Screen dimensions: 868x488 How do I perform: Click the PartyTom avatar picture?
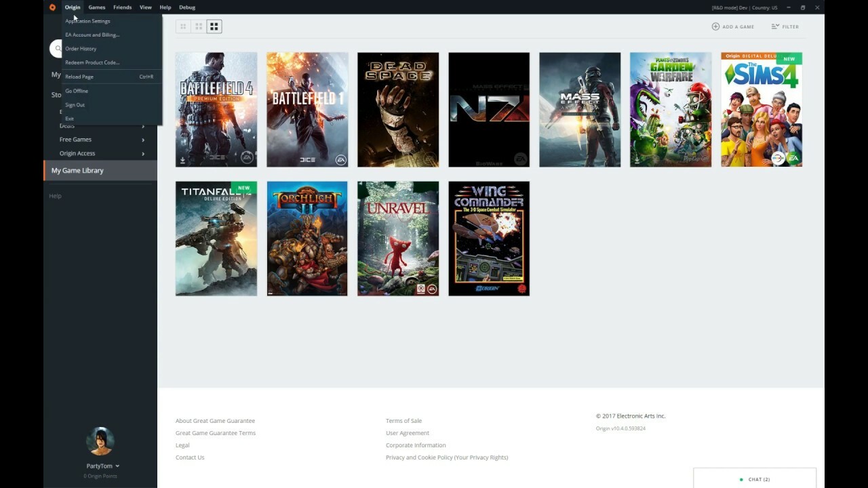pos(100,441)
